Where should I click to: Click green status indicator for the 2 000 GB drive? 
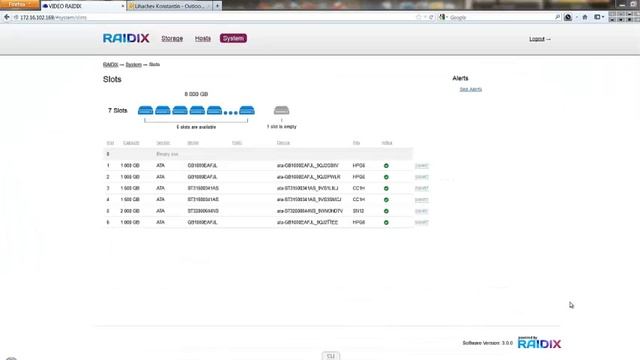pyautogui.click(x=386, y=211)
